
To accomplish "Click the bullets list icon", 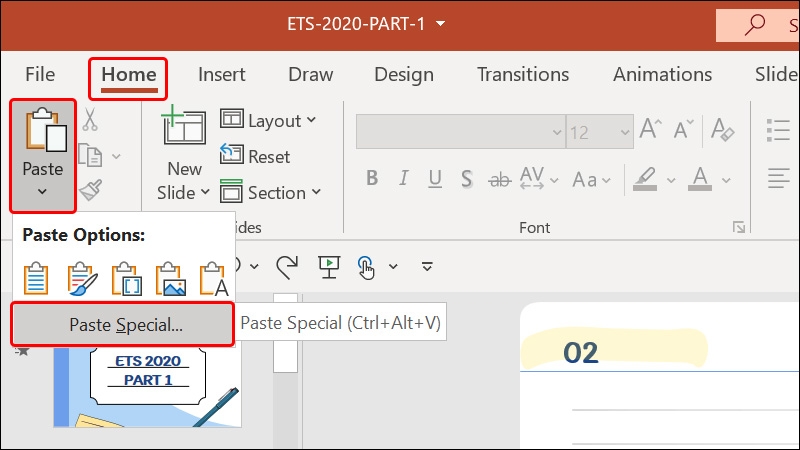I will 778,130.
